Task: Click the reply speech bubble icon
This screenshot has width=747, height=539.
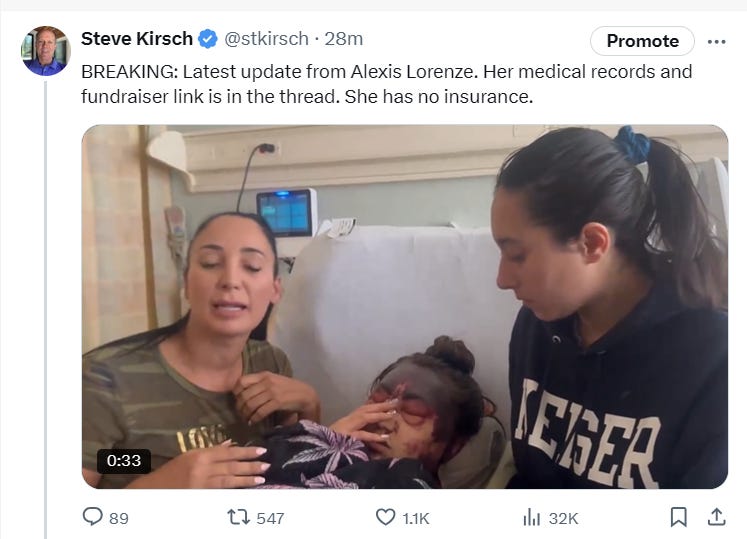Action: [93, 517]
